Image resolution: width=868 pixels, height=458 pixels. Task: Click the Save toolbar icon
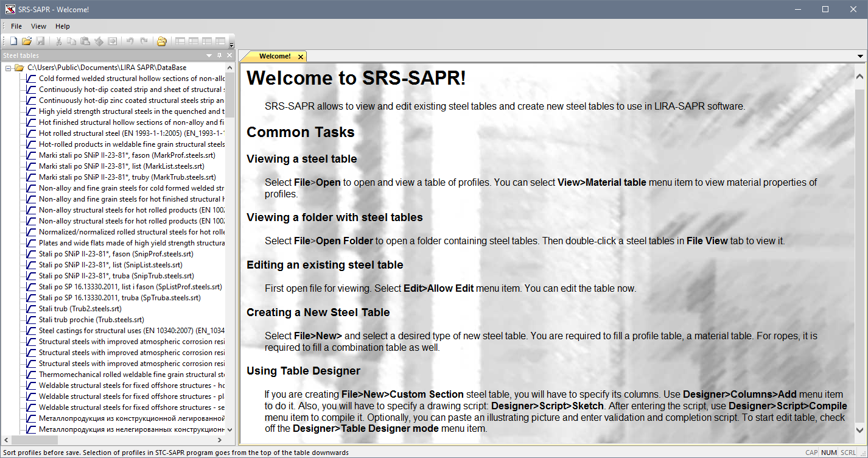[40, 41]
